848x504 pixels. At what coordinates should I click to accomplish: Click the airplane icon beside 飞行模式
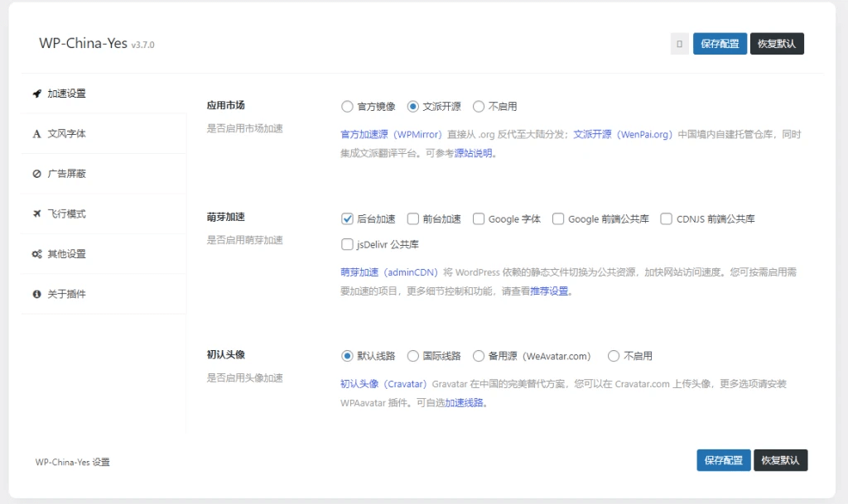(x=36, y=214)
